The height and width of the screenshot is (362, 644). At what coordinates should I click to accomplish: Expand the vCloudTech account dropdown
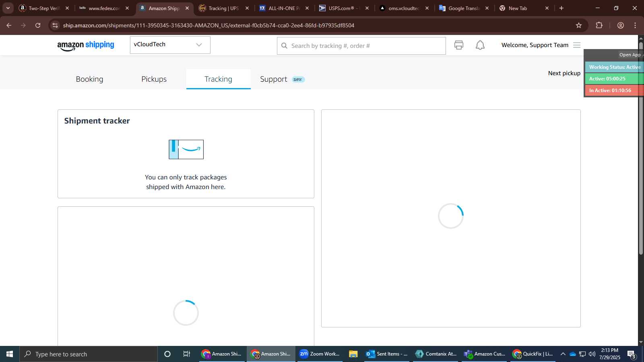tap(170, 45)
